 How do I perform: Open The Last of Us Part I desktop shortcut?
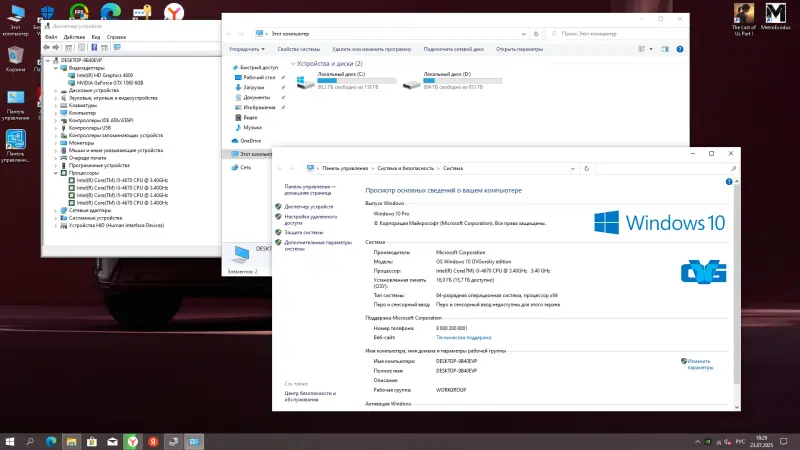[x=743, y=19]
